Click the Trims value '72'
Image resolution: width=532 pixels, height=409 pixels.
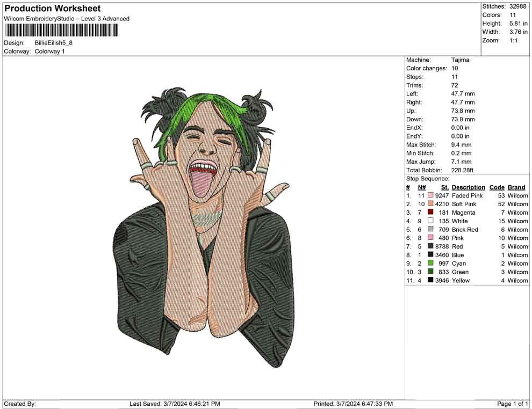point(455,85)
